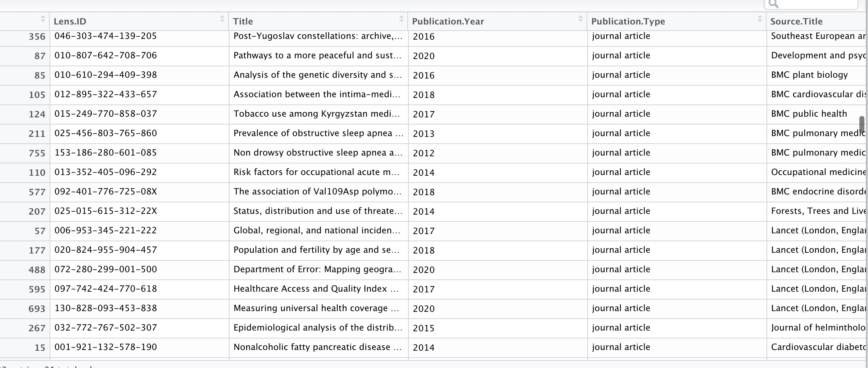This screenshot has width=868, height=368.
Task: Sort Publication.Year column using its arrows
Action: [580, 19]
